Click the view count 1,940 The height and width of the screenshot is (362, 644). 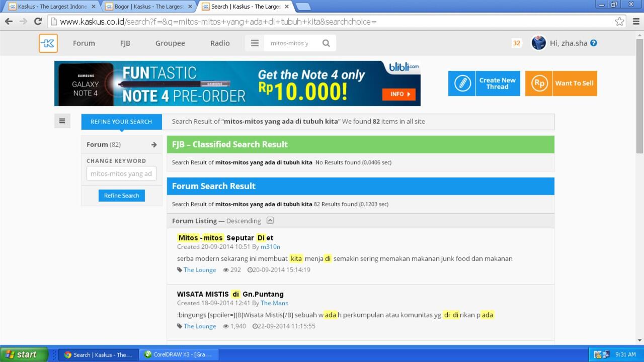234,326
